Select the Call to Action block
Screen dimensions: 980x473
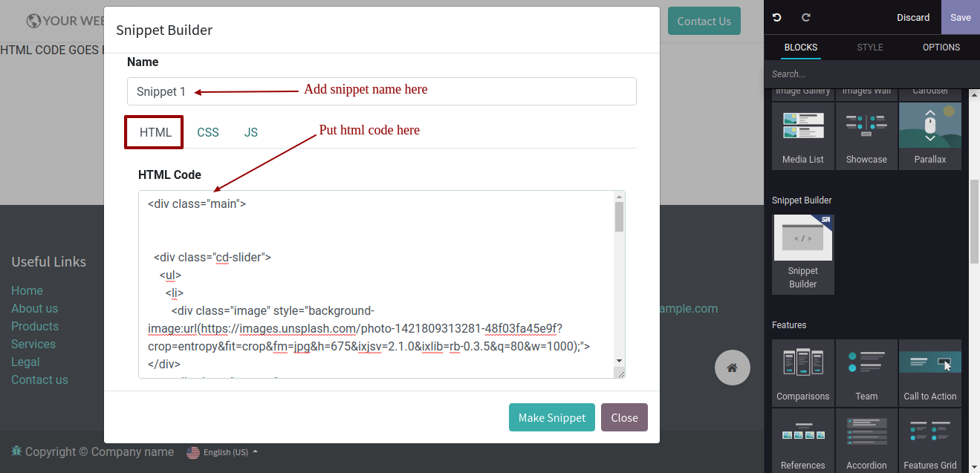929,373
